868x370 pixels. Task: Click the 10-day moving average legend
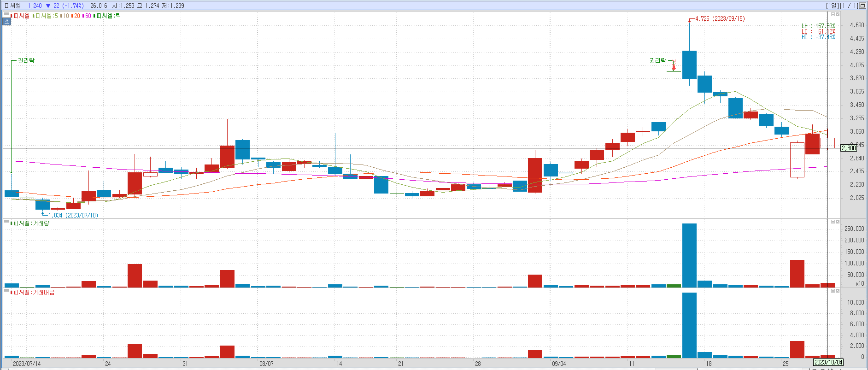point(65,16)
